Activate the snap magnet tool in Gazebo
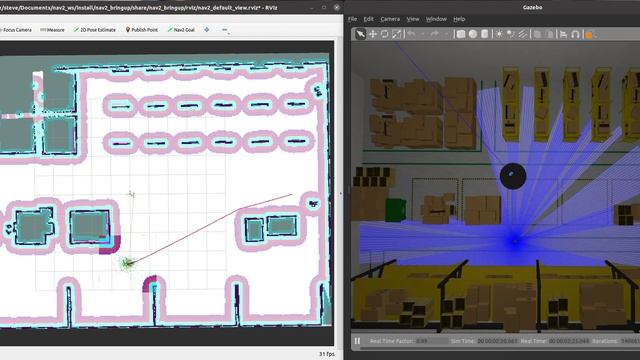Viewport: 640px width, 360px height. click(x=575, y=34)
